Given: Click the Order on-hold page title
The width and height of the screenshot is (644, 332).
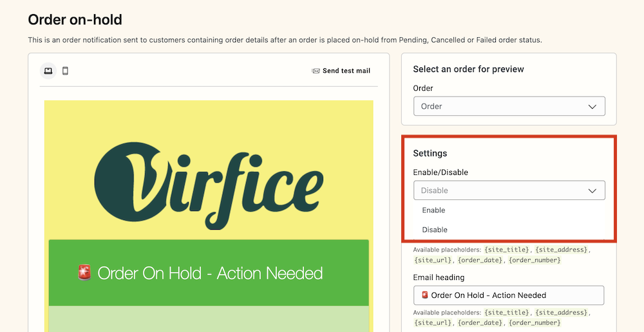Looking at the screenshot, I should tap(75, 19).
